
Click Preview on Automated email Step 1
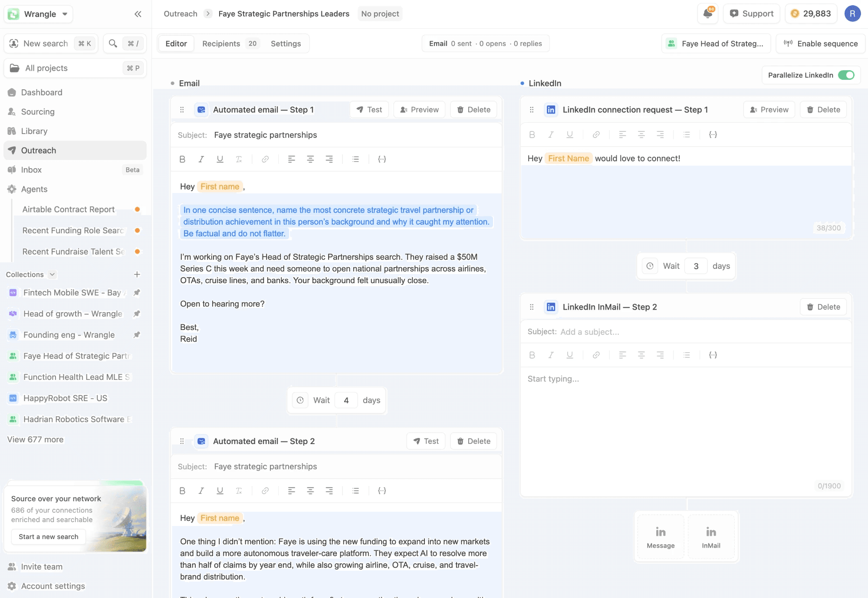pos(419,110)
